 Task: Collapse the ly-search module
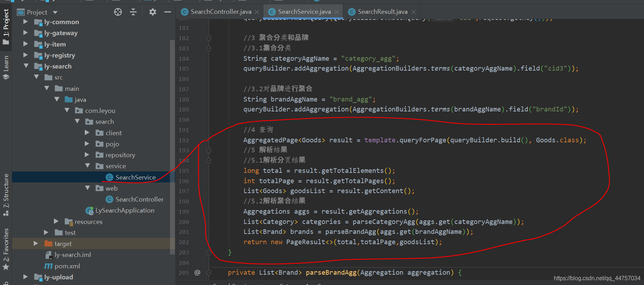[26, 66]
